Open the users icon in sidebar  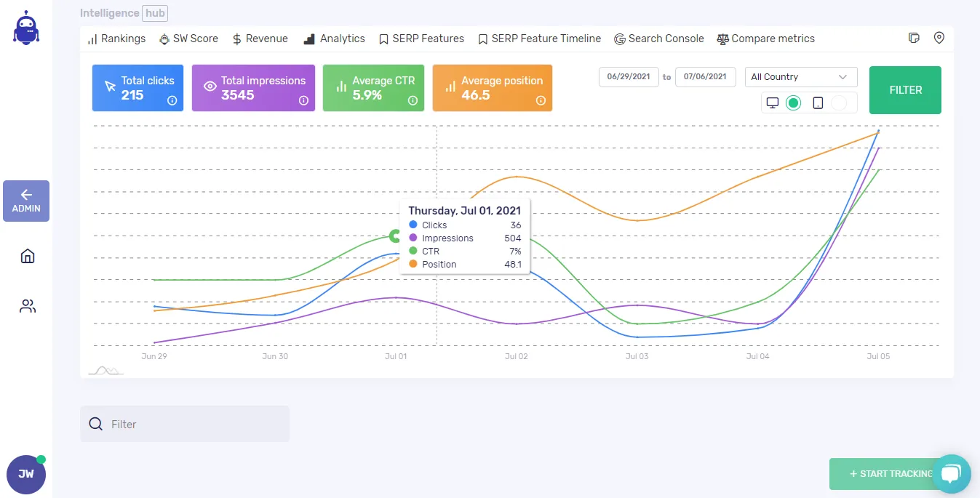click(x=28, y=306)
